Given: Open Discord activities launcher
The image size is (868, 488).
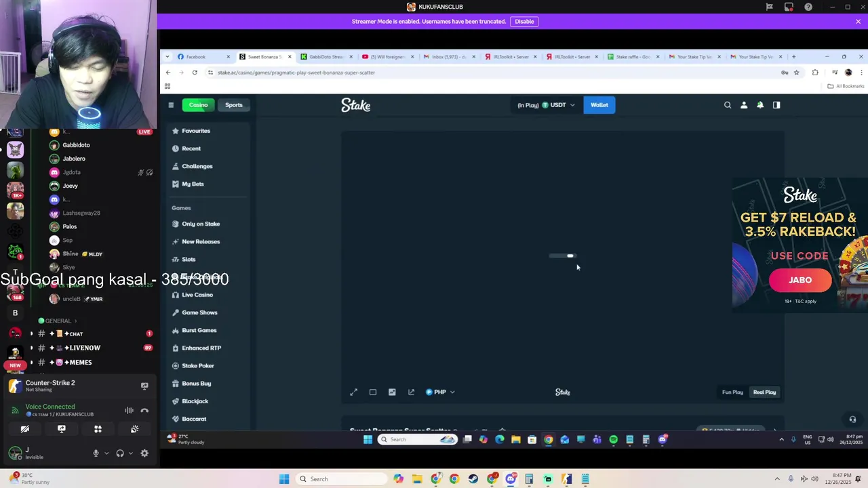Looking at the screenshot, I should [98, 429].
